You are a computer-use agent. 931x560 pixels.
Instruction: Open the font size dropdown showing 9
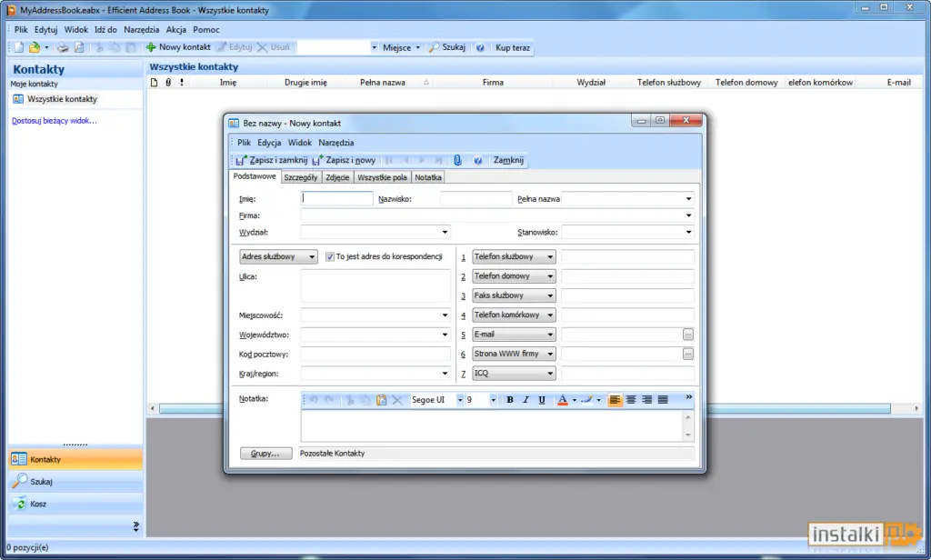(x=493, y=400)
